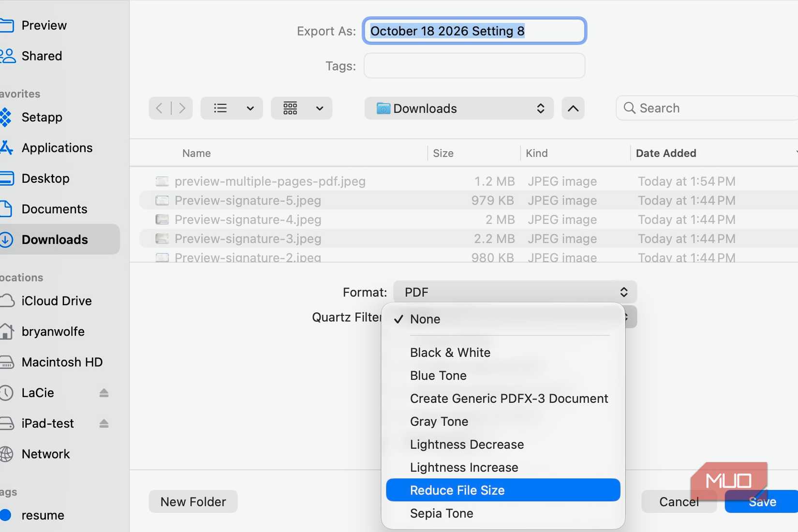Choose Create Generic PDFX-3 Document
The height and width of the screenshot is (532, 798).
pyautogui.click(x=503, y=399)
